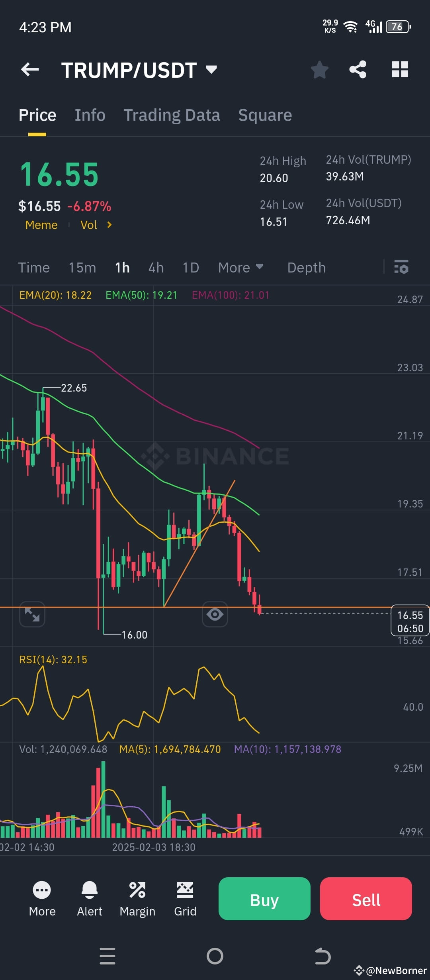The width and height of the screenshot is (430, 980).
Task: Toggle chart drawings visibility eye
Action: tap(215, 614)
